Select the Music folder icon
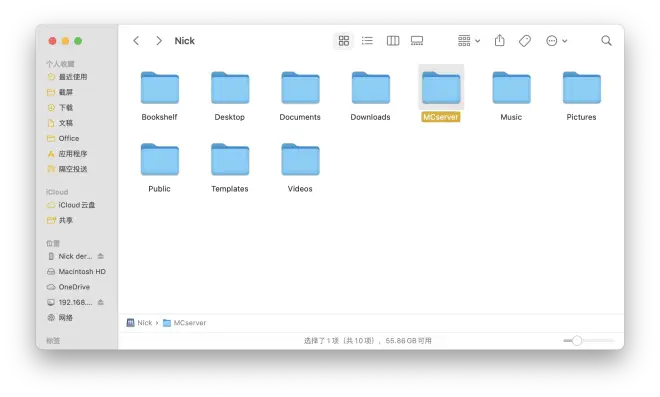 [x=511, y=88]
